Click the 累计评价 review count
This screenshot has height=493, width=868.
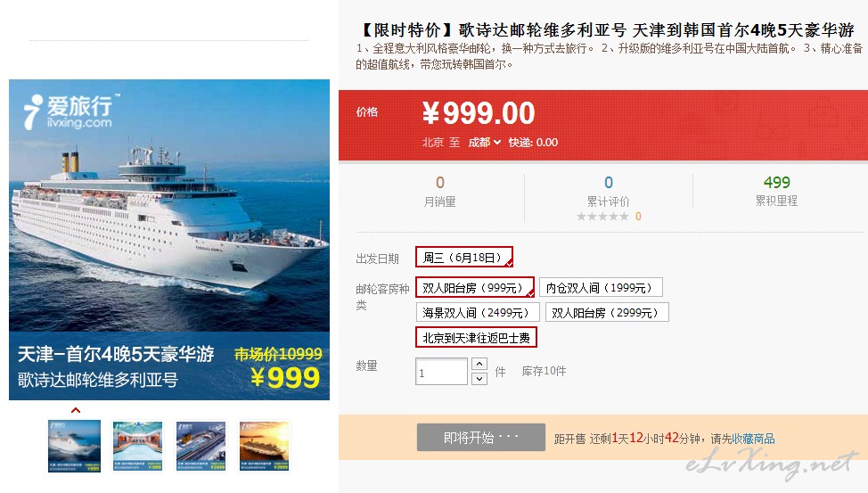pos(609,182)
